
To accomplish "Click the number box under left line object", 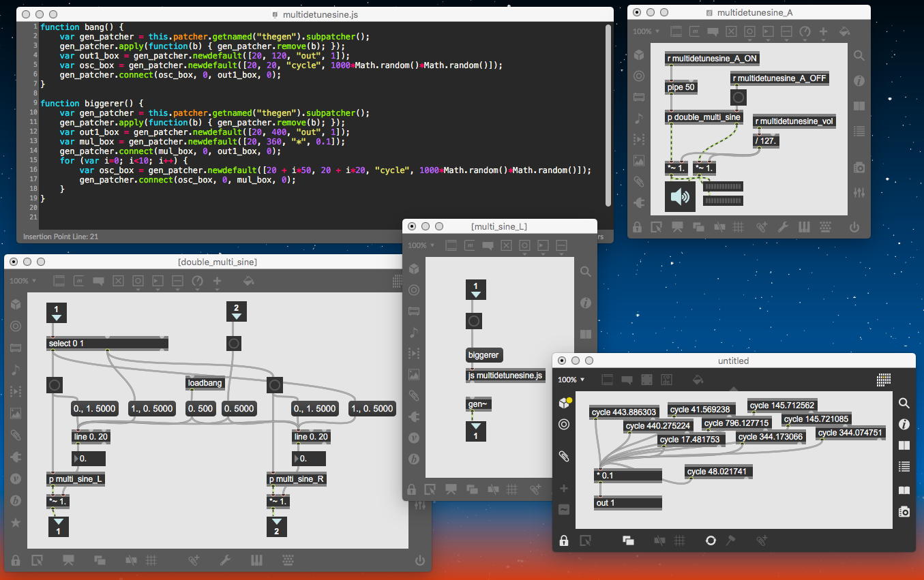I will [90, 459].
